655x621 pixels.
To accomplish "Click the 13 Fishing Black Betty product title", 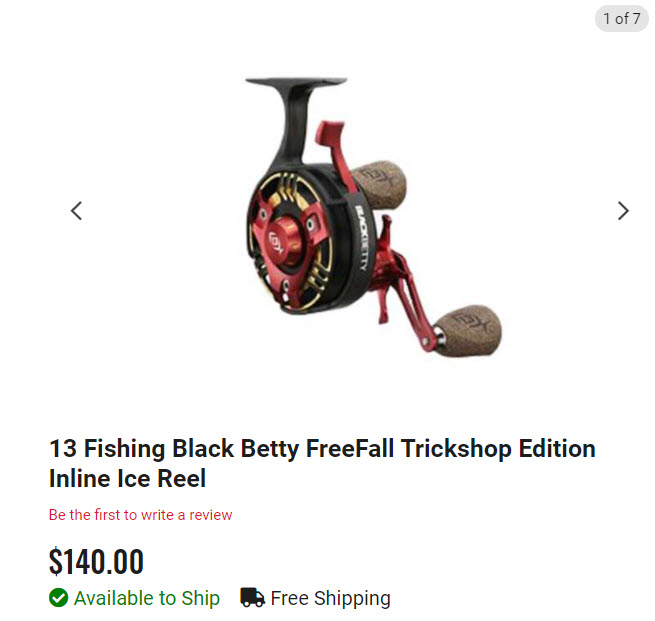I will 322,463.
